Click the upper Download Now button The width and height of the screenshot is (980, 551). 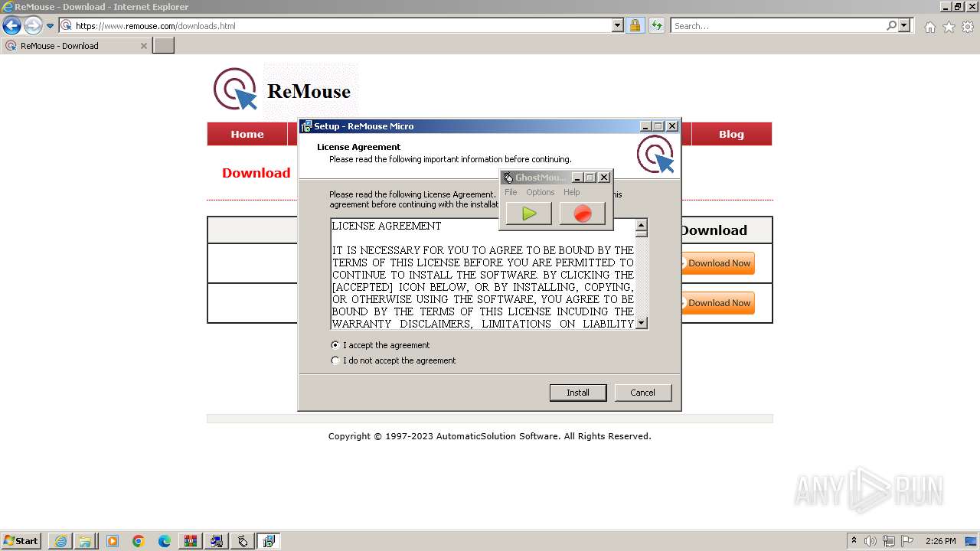coord(717,263)
